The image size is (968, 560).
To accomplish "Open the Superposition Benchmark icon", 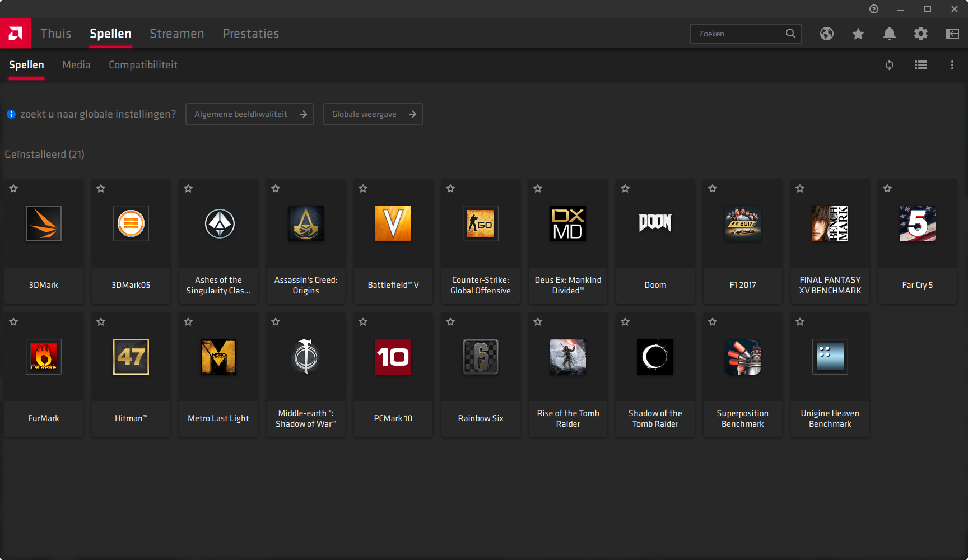I will pyautogui.click(x=743, y=357).
